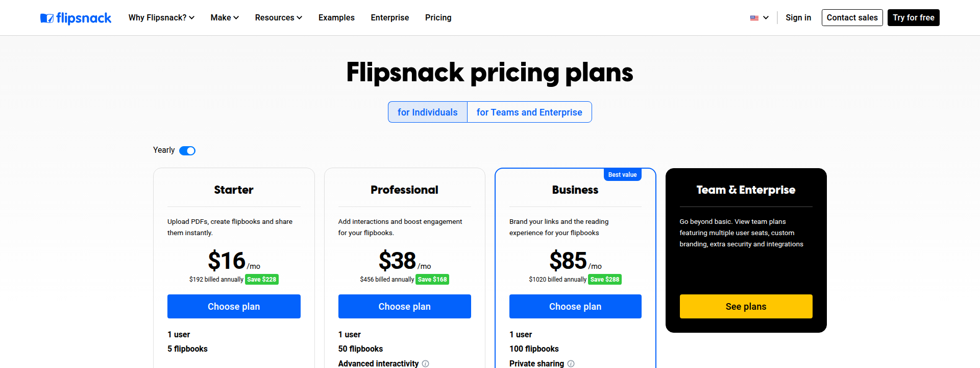Viewport: 980px width, 368px height.
Task: Toggle the Yearly billing switch
Action: [187, 150]
